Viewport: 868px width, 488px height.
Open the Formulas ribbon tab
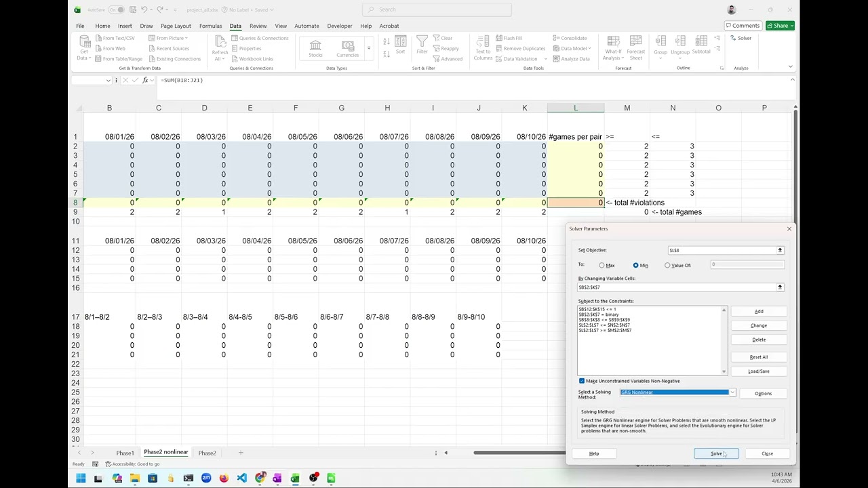[x=210, y=26]
